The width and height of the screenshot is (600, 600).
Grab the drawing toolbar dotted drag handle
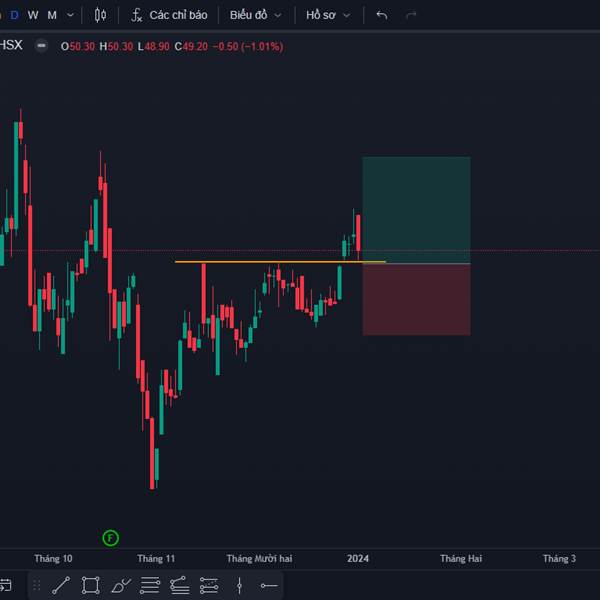[x=37, y=585]
